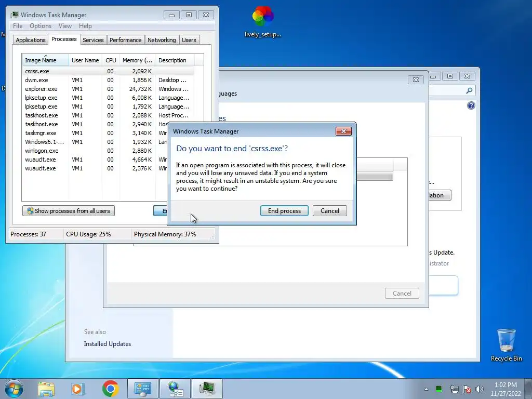The height and width of the screenshot is (399, 532).
Task: Select the wuauclt.exe row using 2,376 K
Action: [x=95, y=168]
